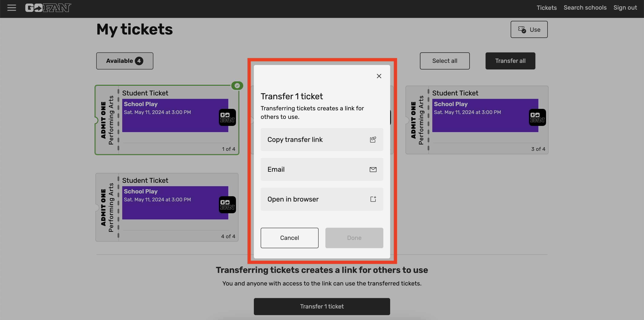This screenshot has height=320, width=644.
Task: Deselect ticket 1 of 4 via green checkmark
Action: 237,86
